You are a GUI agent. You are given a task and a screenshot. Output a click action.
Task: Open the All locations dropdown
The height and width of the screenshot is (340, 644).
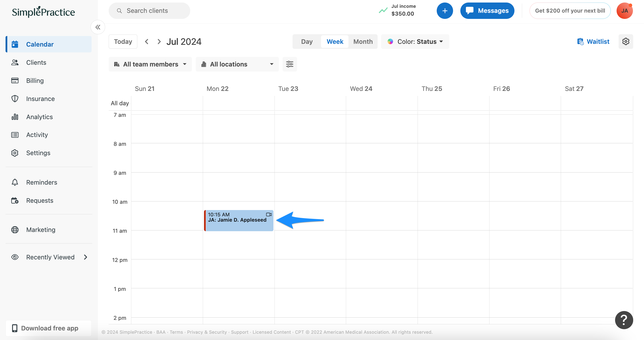(237, 64)
